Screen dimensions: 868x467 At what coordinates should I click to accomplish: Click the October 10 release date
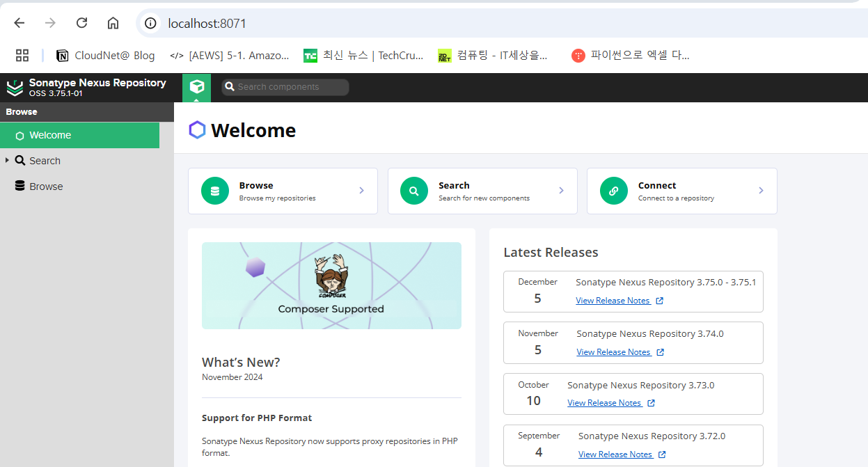pos(533,393)
